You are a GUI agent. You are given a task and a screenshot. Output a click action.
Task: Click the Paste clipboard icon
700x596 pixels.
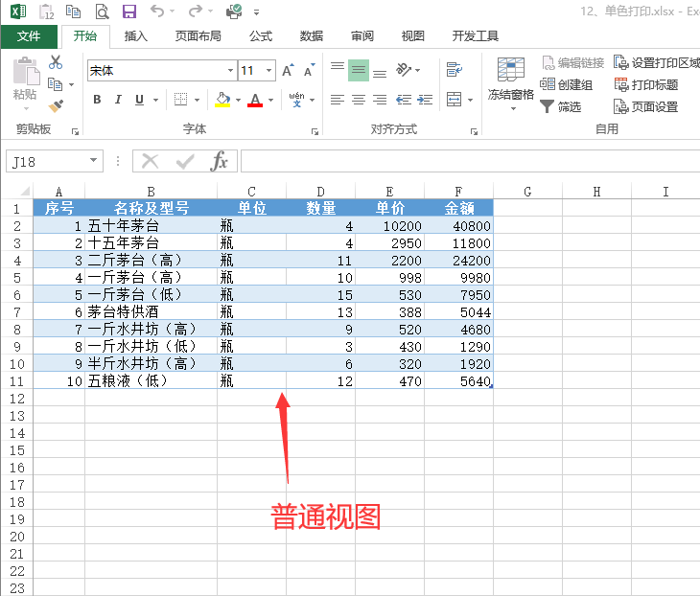26,71
